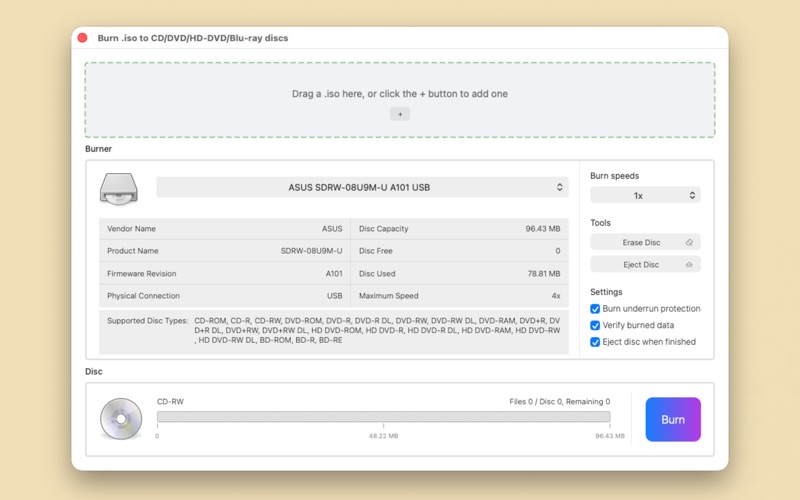Click the Vendor Name row label
The image size is (800, 500).
click(131, 229)
